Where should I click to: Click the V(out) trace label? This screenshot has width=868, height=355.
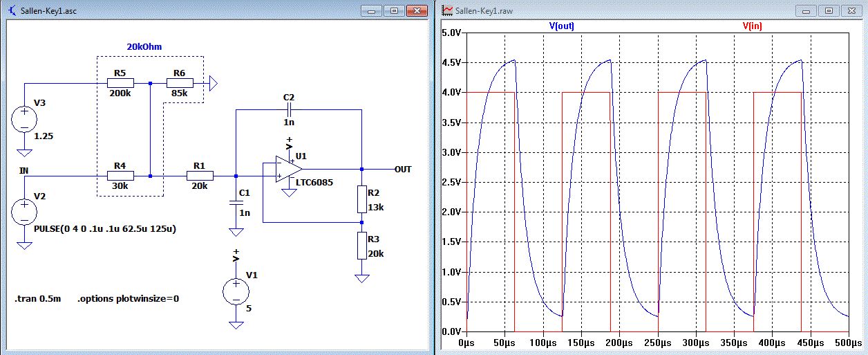561,26
